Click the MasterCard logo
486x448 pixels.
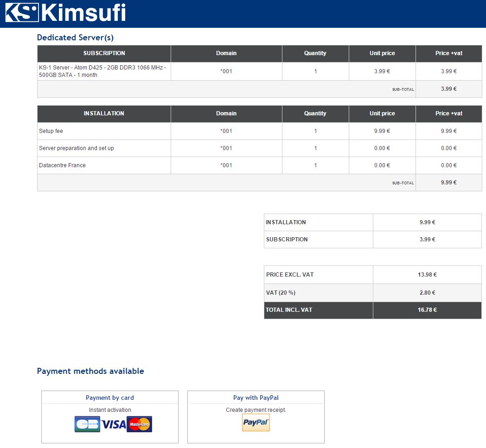[139, 424]
